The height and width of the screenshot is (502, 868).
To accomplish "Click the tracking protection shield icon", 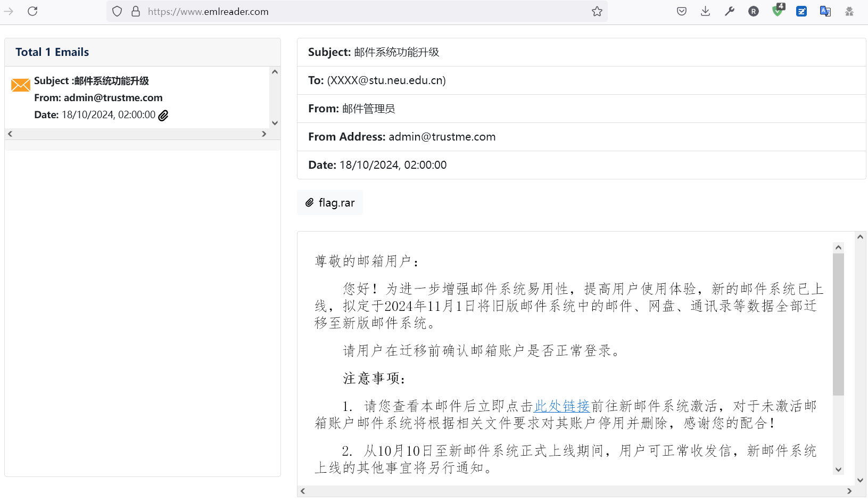I will coord(117,11).
